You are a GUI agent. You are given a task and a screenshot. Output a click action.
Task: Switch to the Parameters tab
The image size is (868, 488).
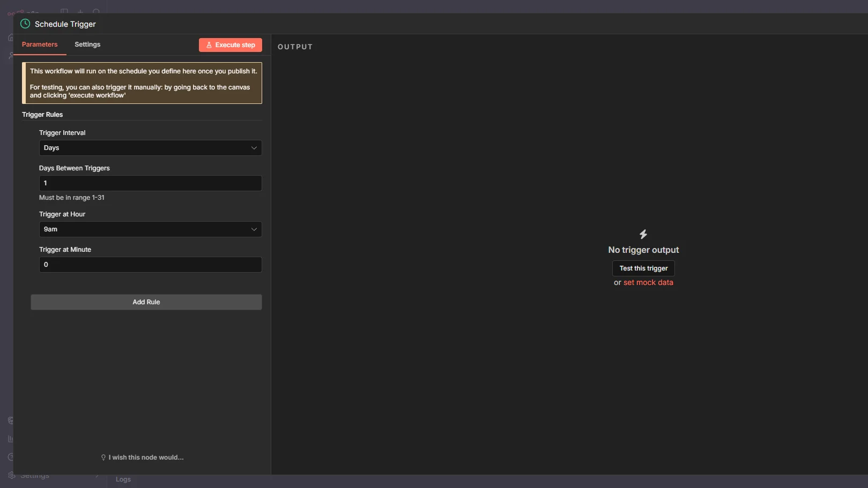pyautogui.click(x=40, y=44)
